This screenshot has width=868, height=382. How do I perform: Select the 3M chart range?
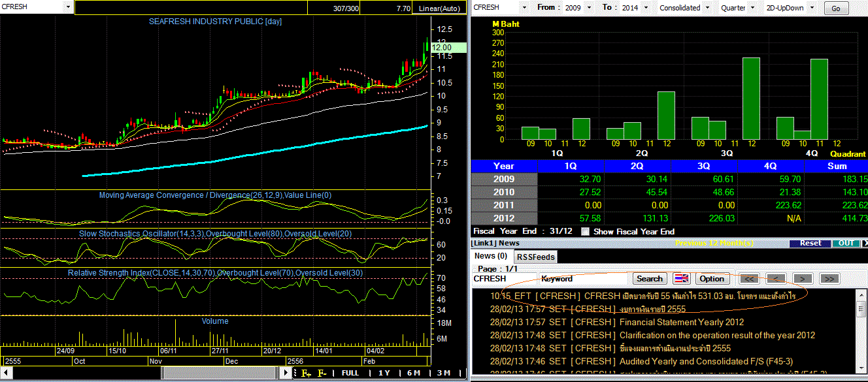(x=444, y=373)
